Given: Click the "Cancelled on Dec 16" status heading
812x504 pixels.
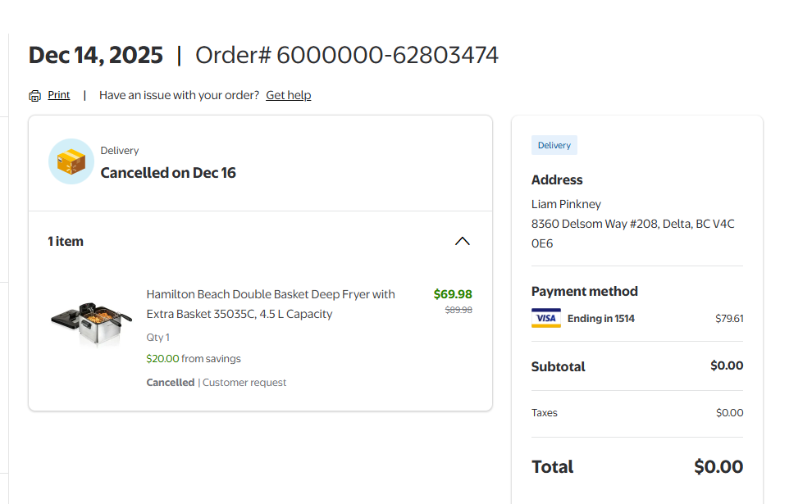Looking at the screenshot, I should 168,173.
